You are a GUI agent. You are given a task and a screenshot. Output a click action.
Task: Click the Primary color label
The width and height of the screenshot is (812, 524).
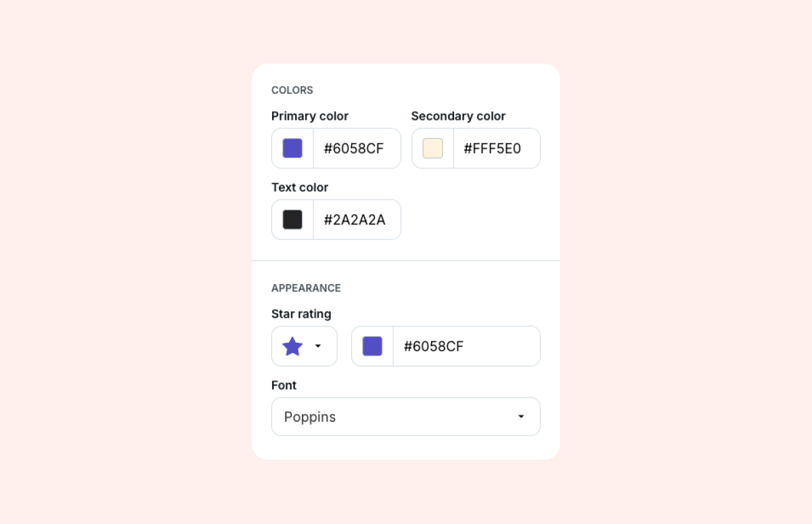coord(310,116)
